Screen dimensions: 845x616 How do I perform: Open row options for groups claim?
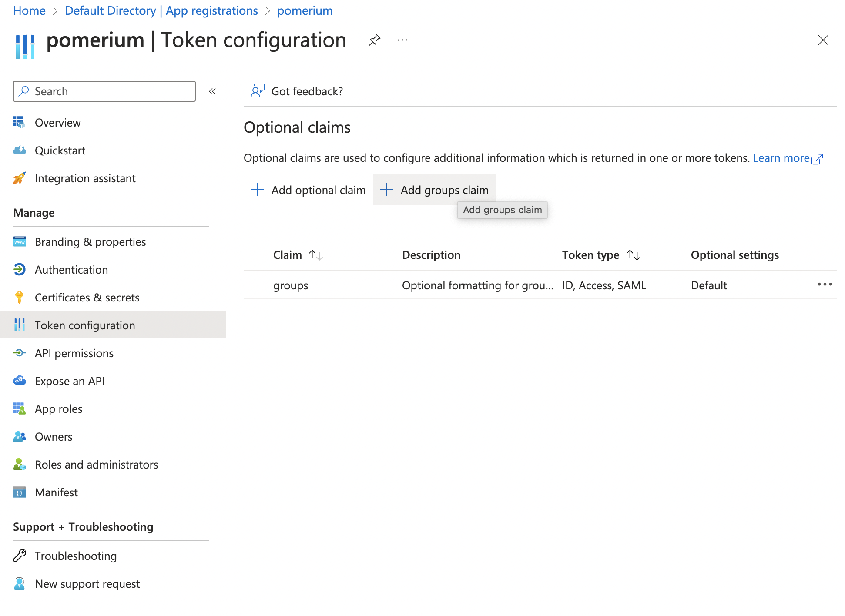825,285
